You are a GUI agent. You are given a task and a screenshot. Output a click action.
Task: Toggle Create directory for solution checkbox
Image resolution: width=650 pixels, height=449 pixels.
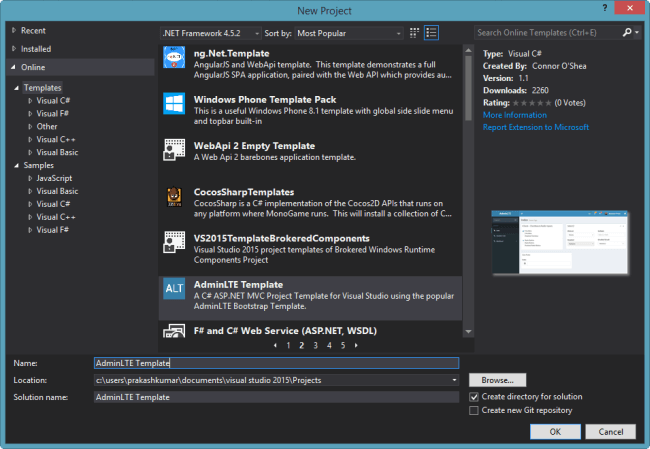click(x=474, y=397)
